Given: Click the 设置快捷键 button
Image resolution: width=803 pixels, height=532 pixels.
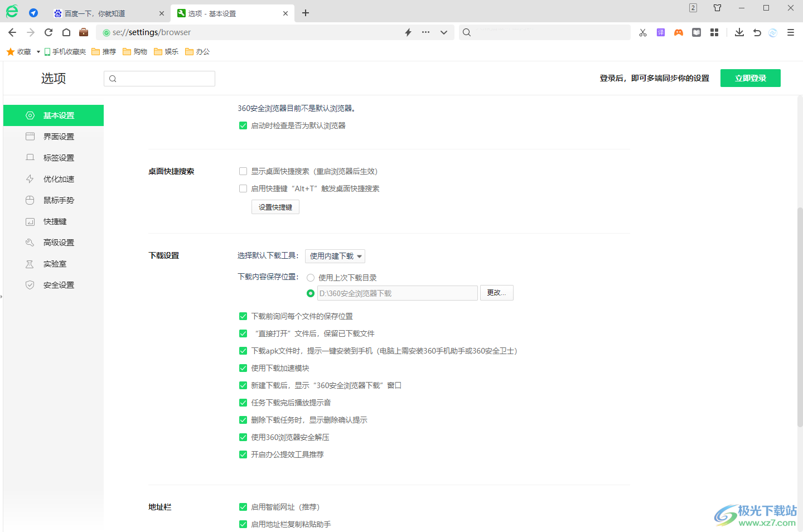Looking at the screenshot, I should pyautogui.click(x=275, y=207).
